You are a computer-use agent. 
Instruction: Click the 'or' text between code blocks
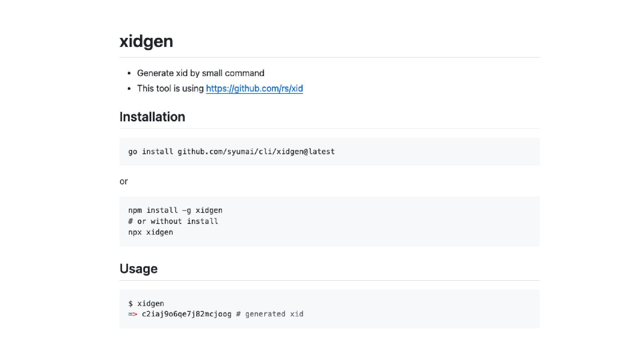pyautogui.click(x=124, y=181)
